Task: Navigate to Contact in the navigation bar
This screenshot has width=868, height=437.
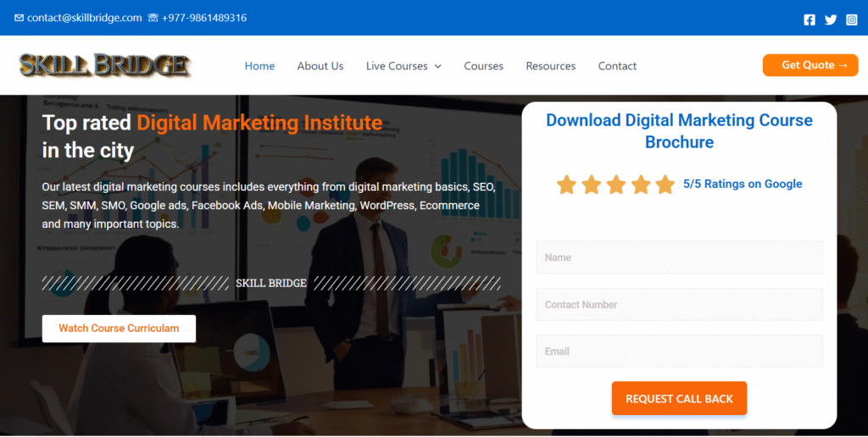Action: pyautogui.click(x=617, y=66)
